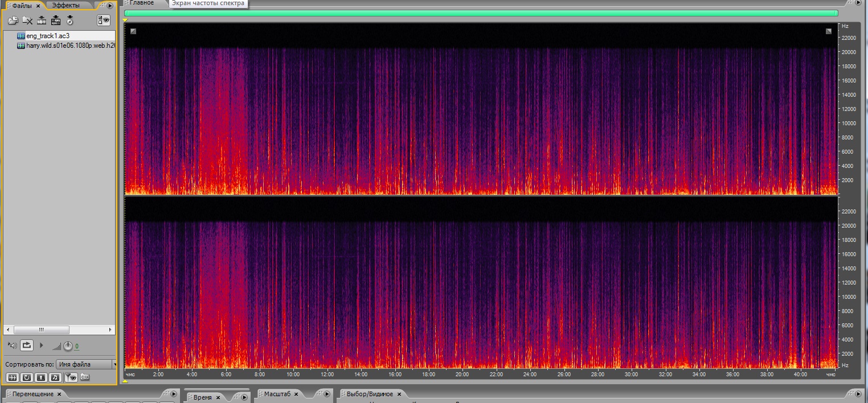This screenshot has height=403, width=868.
Task: Toggle the show options eye button
Action: (x=103, y=20)
